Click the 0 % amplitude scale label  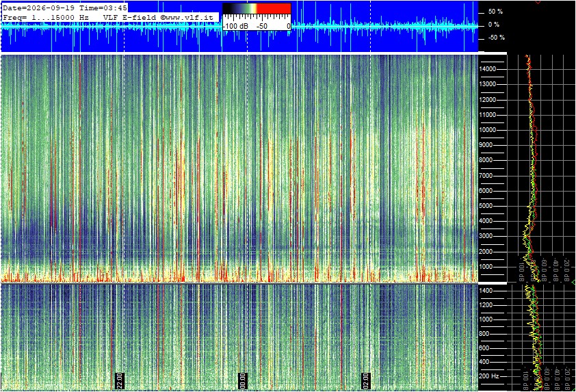[x=494, y=25]
